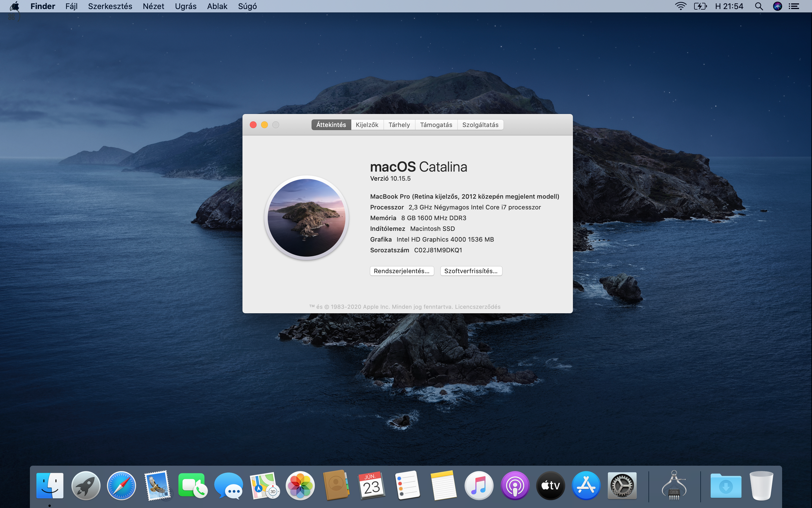Open Calendar showing JÚN. 23
The width and height of the screenshot is (812, 508).
pos(371,485)
